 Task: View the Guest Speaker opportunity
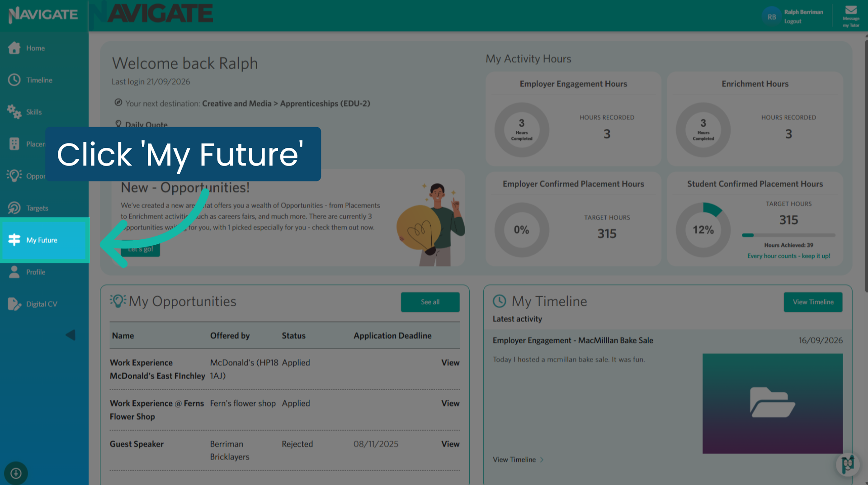pyautogui.click(x=450, y=444)
